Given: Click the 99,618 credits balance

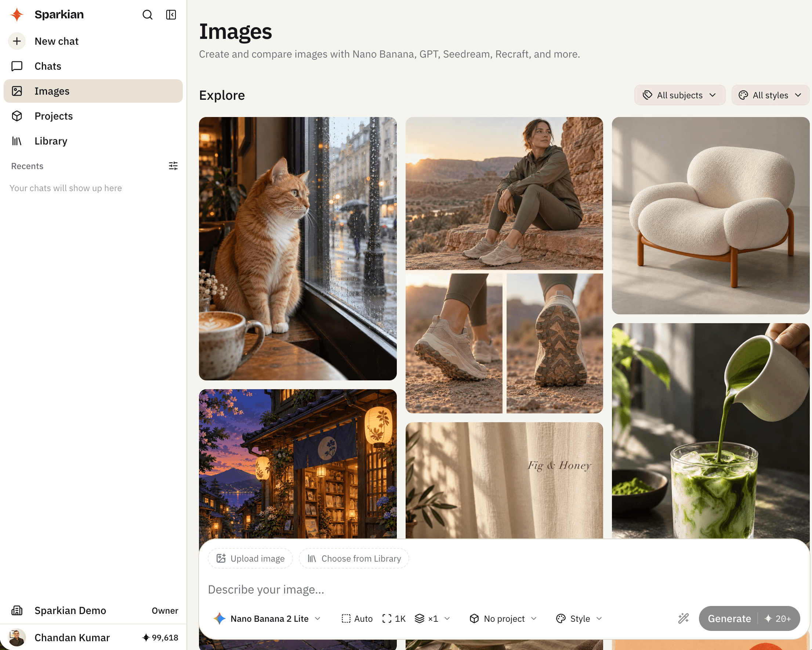Looking at the screenshot, I should tap(160, 638).
